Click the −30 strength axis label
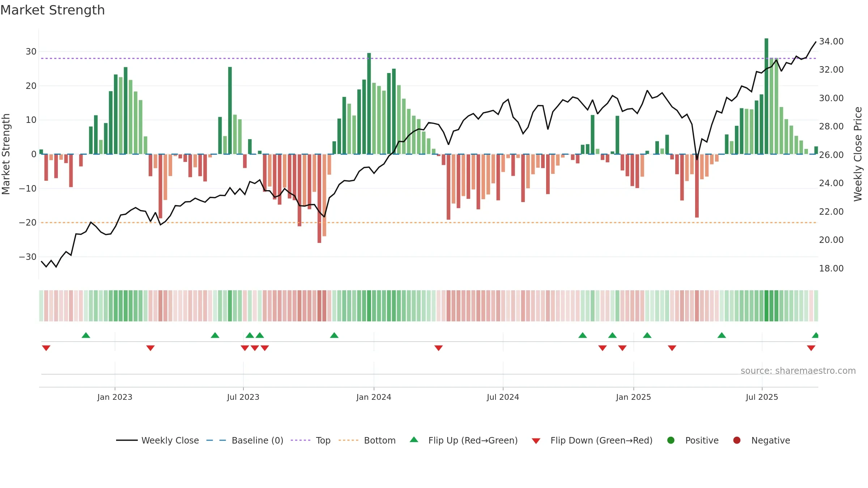This screenshot has width=868, height=488. click(x=28, y=257)
